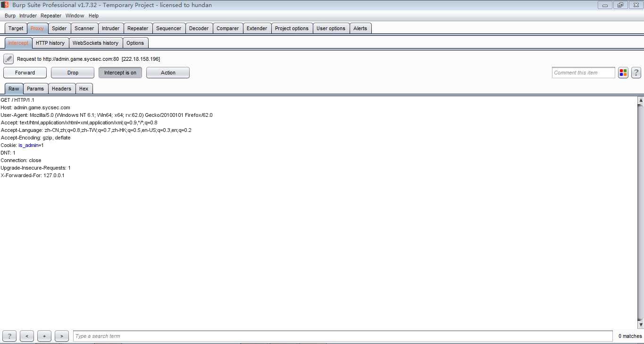This screenshot has width=644, height=344.
Task: Open the Project options tab
Action: coord(292,28)
